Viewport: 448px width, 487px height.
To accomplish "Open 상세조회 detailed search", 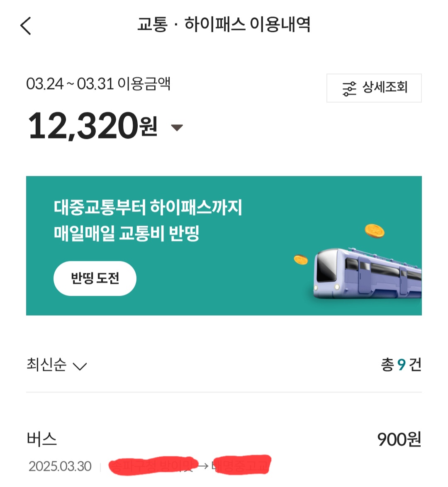I will (385, 88).
